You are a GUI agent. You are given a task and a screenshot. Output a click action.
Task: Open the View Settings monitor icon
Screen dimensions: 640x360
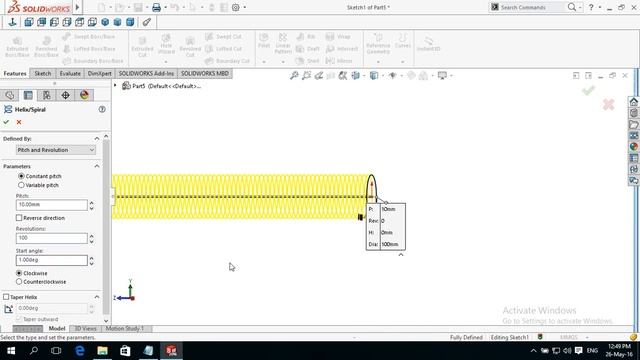tap(442, 76)
